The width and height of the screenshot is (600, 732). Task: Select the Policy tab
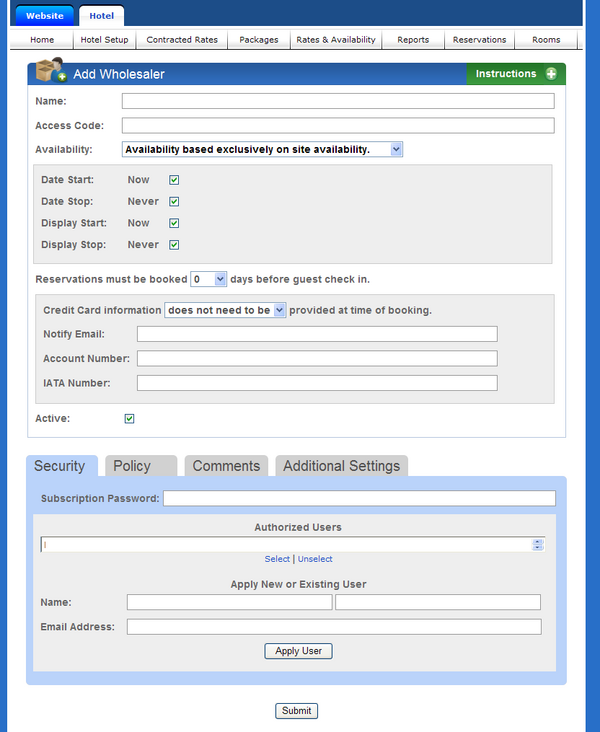pos(141,466)
